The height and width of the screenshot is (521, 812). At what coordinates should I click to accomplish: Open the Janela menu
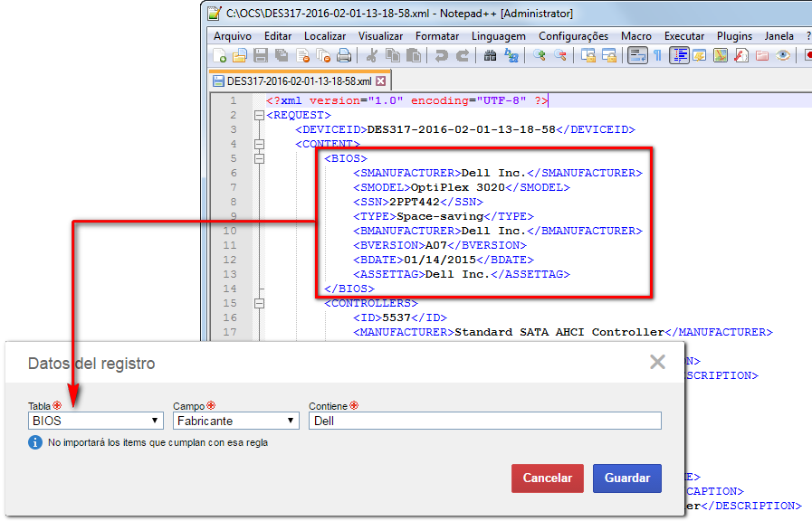coord(779,36)
